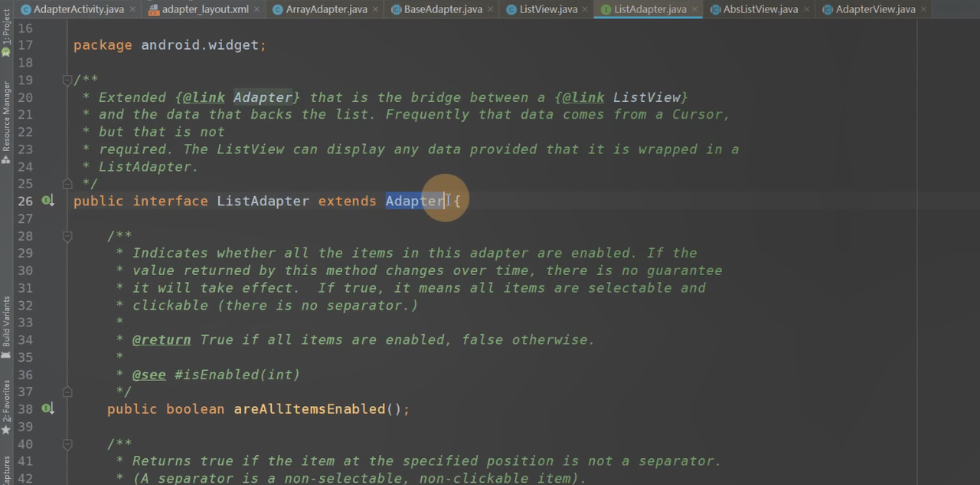Switch to the adapter_layout.xml tab
This screenshot has width=980, height=485.
(x=204, y=9)
